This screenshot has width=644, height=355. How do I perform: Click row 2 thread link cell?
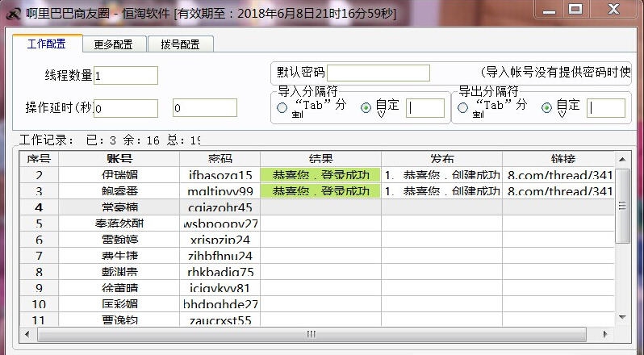coord(558,175)
